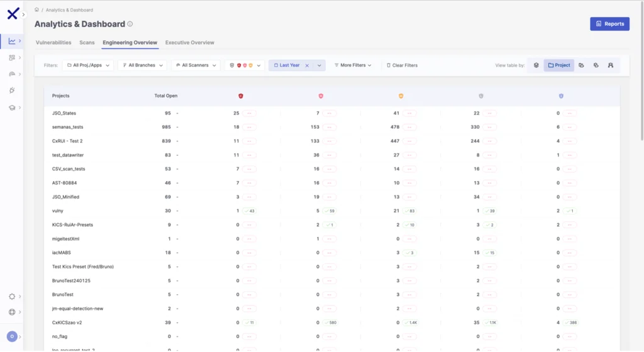Click the home breadcrumb icon
Screen dimensions: 644x352
coord(37,10)
